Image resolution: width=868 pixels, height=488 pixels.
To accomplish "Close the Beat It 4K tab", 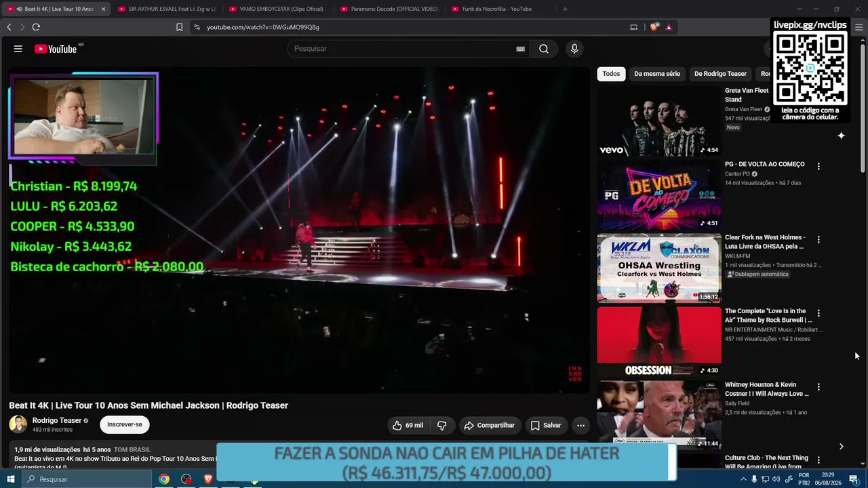I will click(x=104, y=9).
